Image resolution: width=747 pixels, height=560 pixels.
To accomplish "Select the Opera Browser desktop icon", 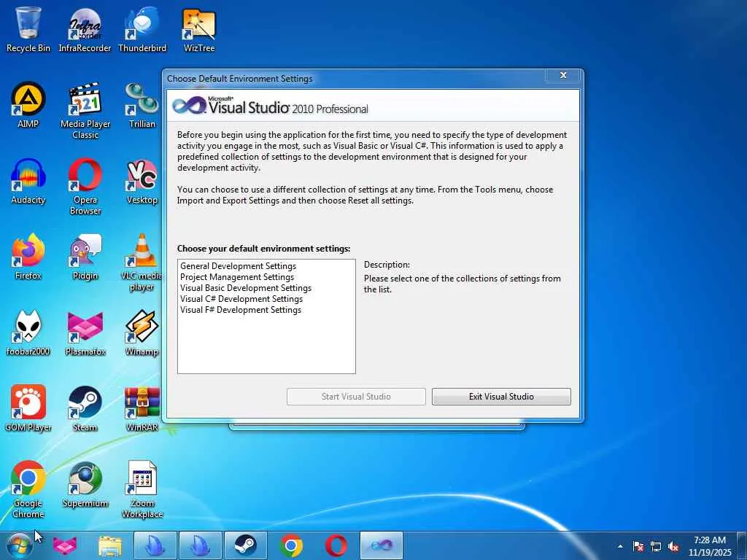I will tap(85, 187).
